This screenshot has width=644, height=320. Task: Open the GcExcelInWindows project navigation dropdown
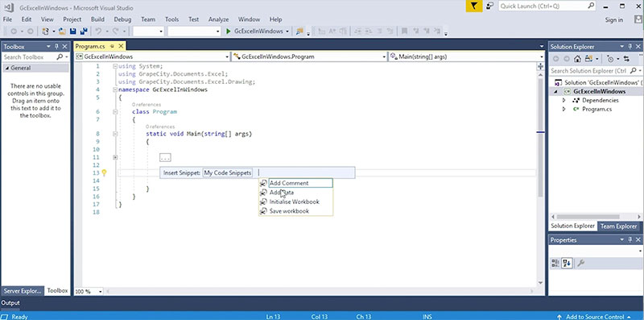[x=227, y=56]
